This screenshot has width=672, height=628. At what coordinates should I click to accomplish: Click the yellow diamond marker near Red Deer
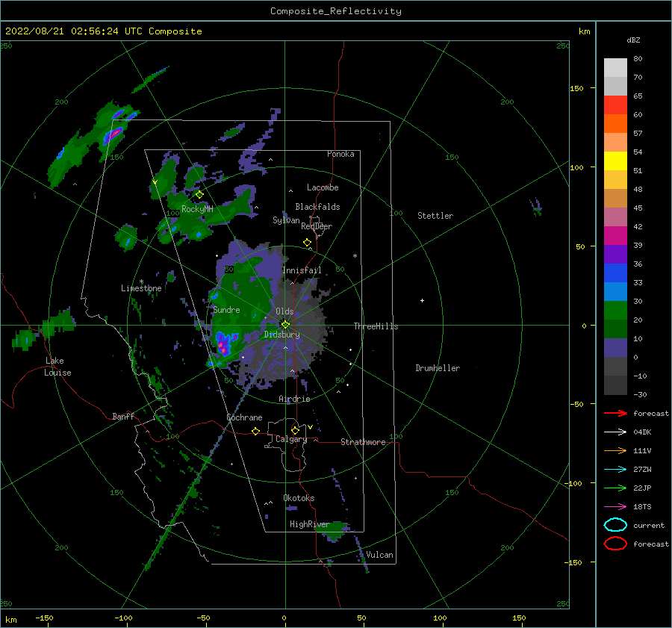[307, 243]
